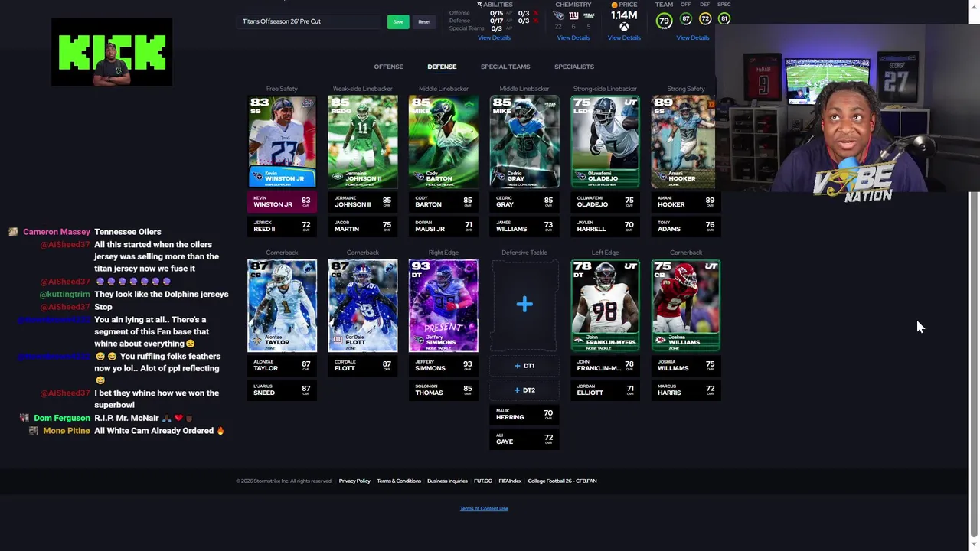View Details under Team ratings
980x551 pixels.
693,37
